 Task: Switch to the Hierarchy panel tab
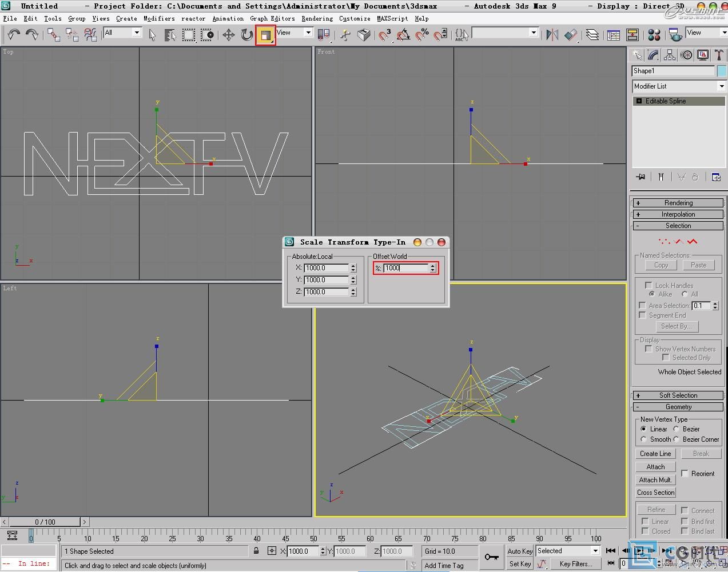670,55
